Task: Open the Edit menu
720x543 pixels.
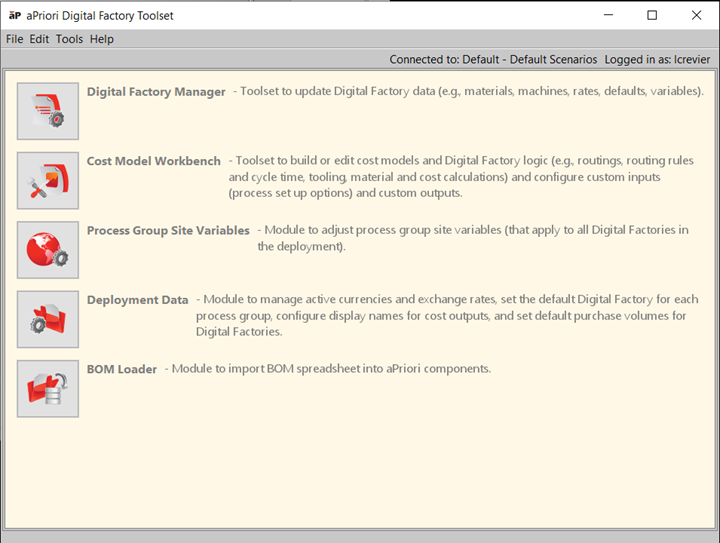Action: coord(39,39)
